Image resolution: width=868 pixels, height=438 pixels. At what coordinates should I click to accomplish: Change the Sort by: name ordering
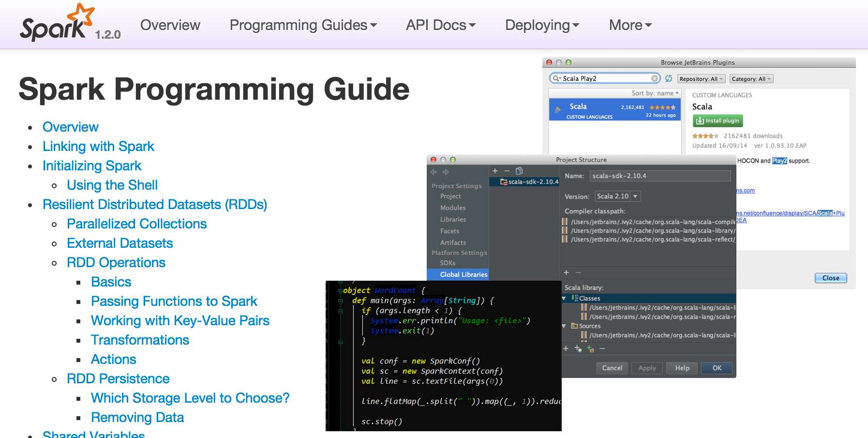655,93
